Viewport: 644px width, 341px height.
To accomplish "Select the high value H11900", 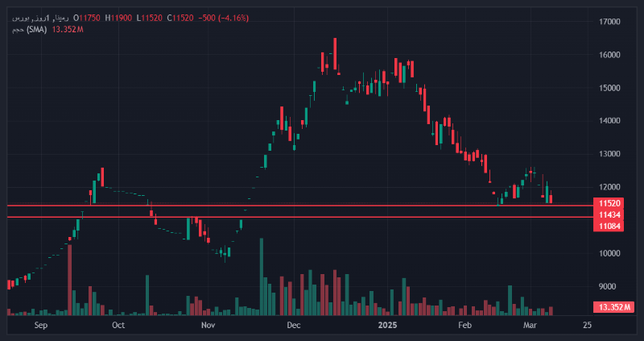I will point(119,18).
